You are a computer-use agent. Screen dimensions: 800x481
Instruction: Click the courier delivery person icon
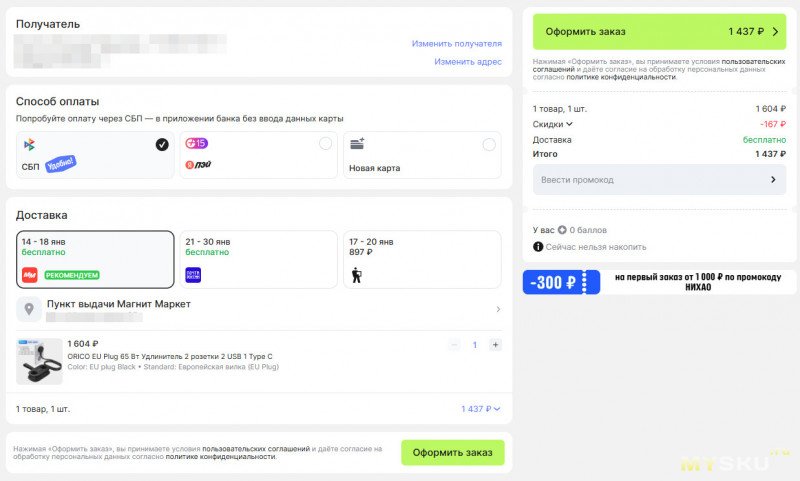point(356,275)
